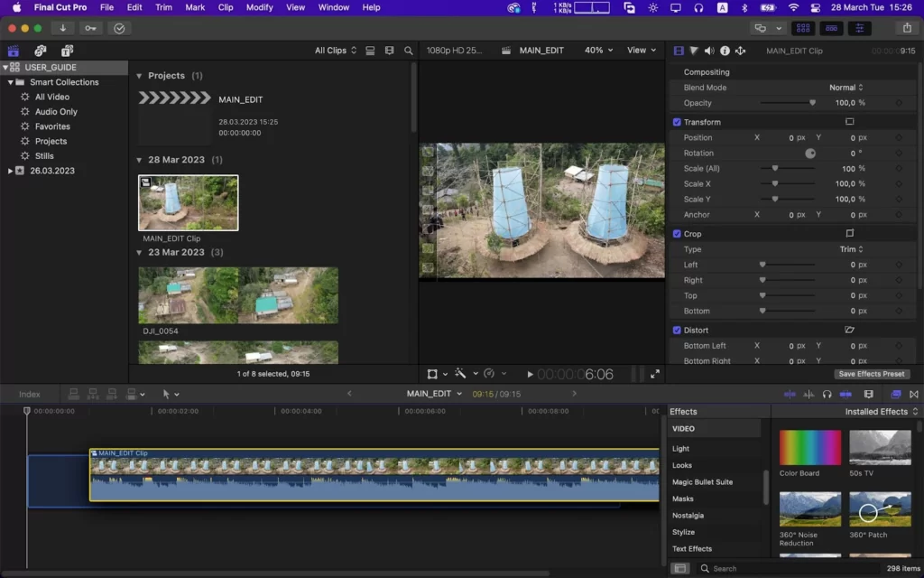Open the Modify menu

(x=259, y=7)
